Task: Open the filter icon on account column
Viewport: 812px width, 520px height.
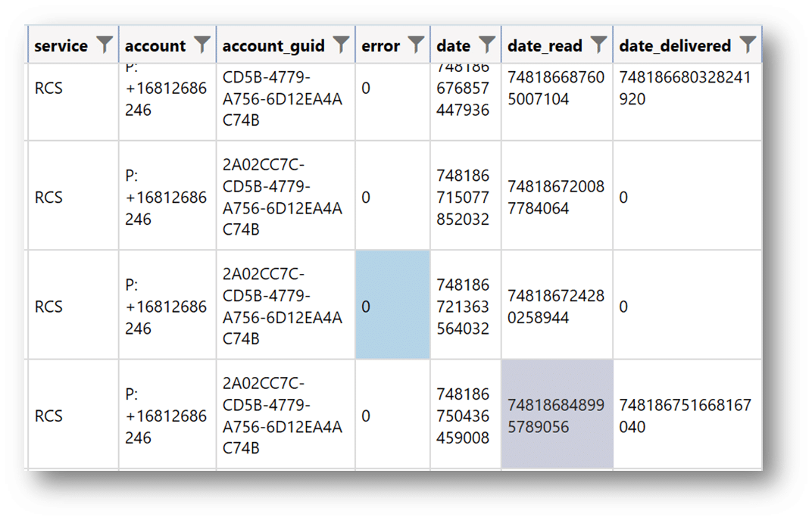Action: coord(201,44)
